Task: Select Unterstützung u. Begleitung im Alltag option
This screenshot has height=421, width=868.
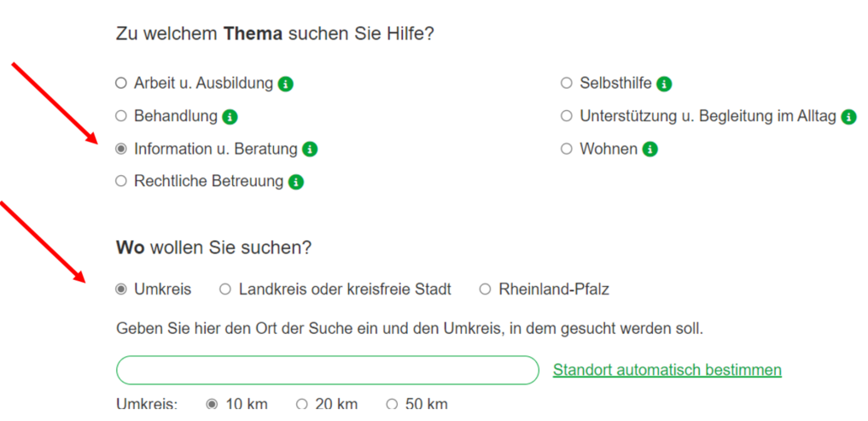Action: pos(566,116)
